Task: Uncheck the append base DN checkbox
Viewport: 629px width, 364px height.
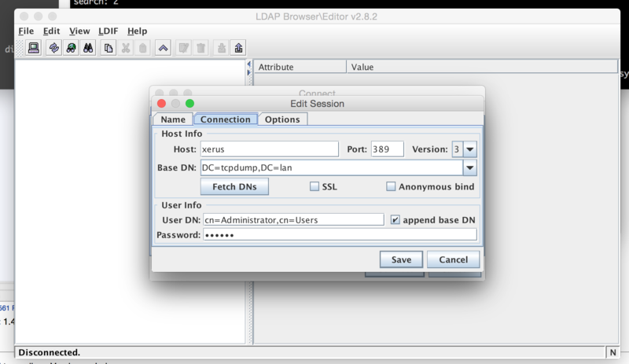Action: pyautogui.click(x=395, y=219)
